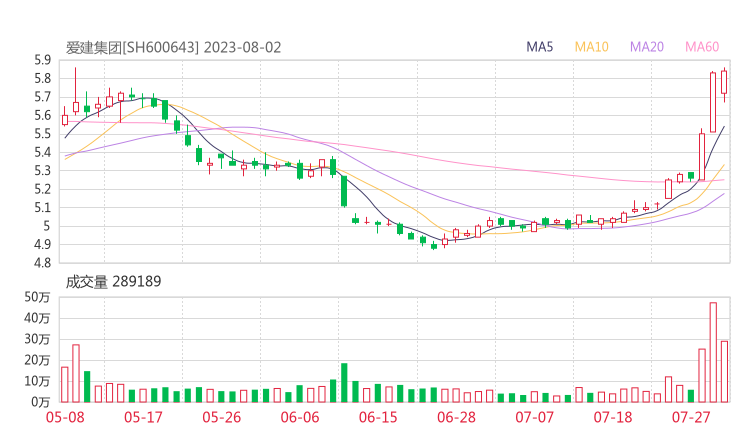Click the tallest volume bar near 07-27

713,352
